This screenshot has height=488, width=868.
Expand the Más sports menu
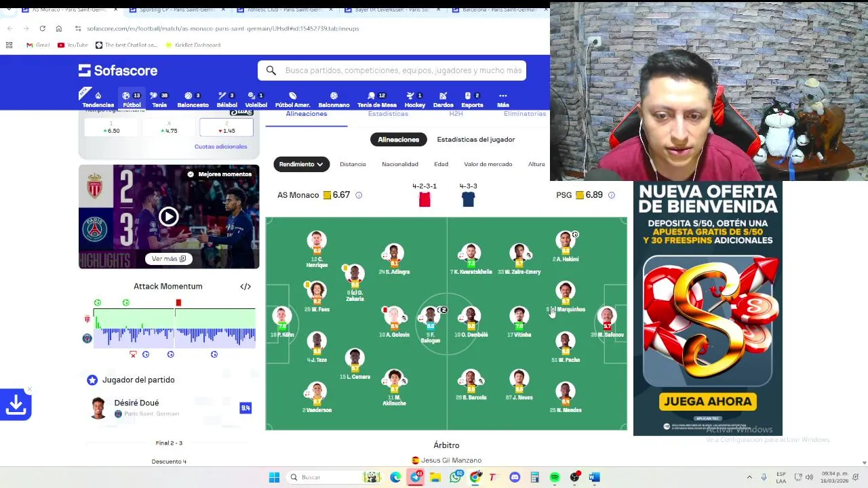(502, 100)
